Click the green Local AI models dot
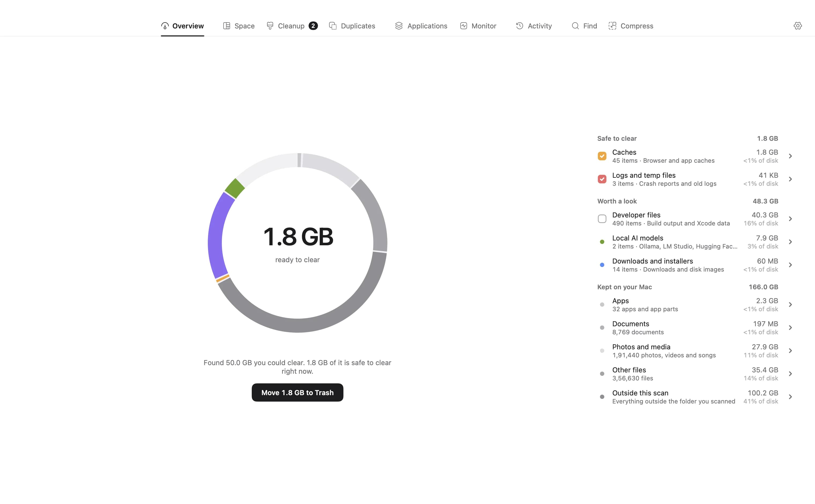This screenshot has height=504, width=815. tap(602, 242)
